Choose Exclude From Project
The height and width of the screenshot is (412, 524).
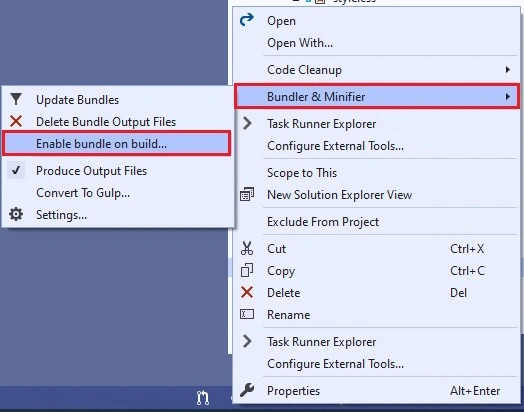pyautogui.click(x=323, y=222)
